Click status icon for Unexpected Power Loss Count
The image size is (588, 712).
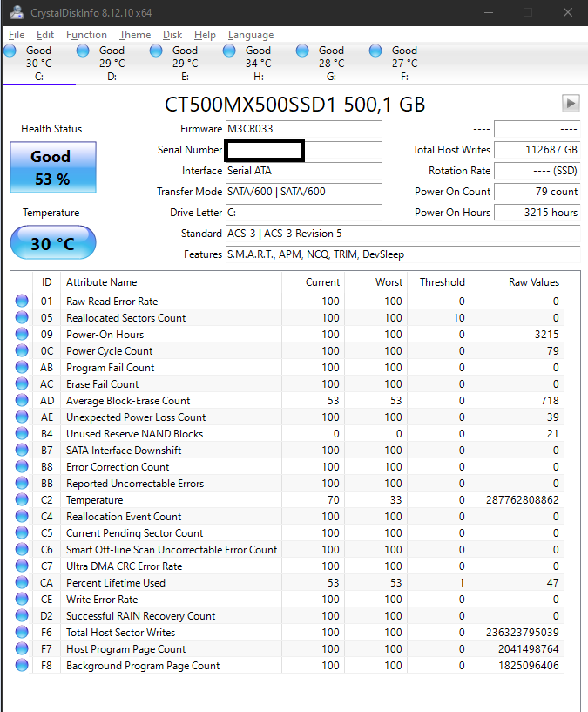coord(22,417)
